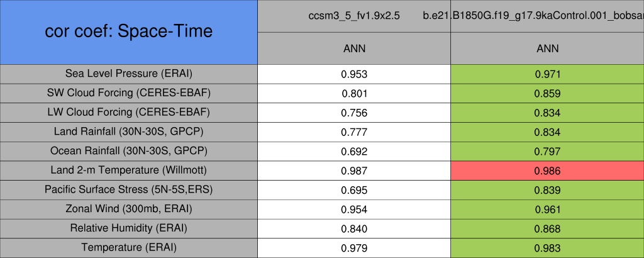Select Land 2-m Temperature (Willmott) label
This screenshot has height=258, width=644.
[129, 171]
